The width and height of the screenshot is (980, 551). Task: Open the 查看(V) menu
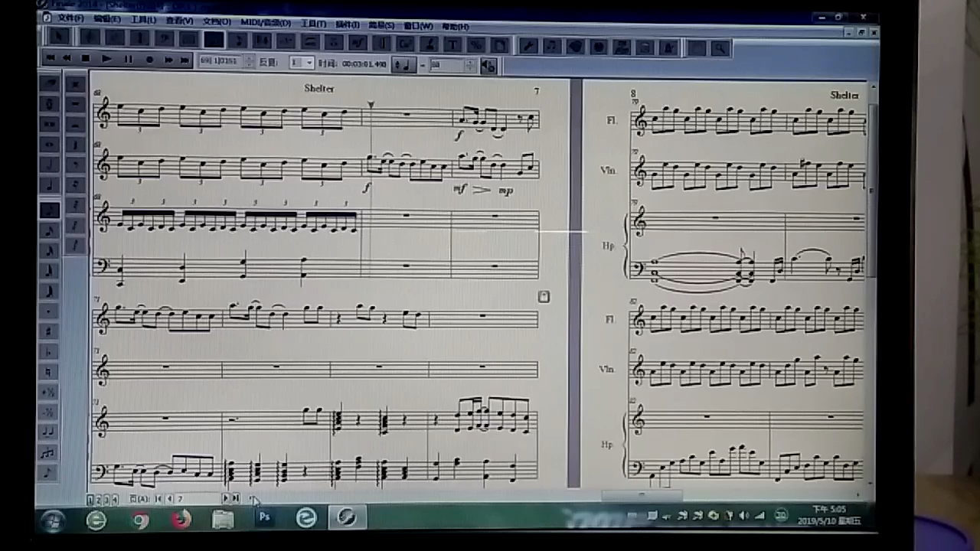pyautogui.click(x=179, y=20)
